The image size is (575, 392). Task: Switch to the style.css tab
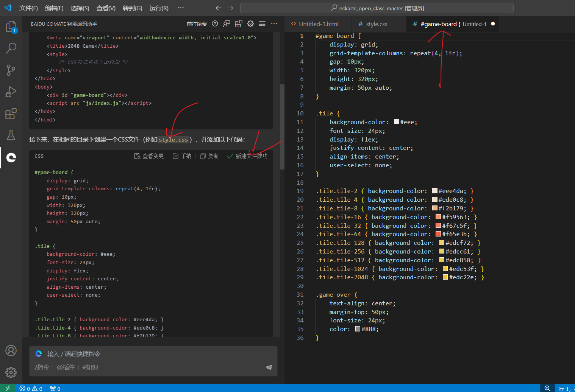point(377,24)
